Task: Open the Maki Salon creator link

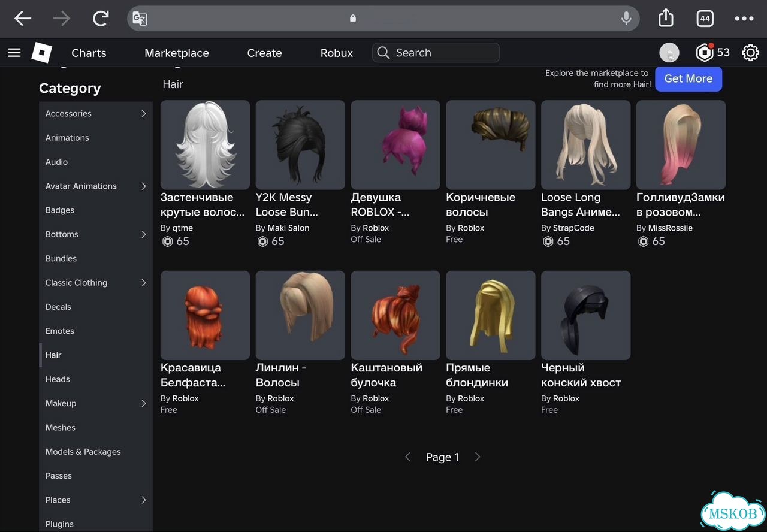Action: 289,228
